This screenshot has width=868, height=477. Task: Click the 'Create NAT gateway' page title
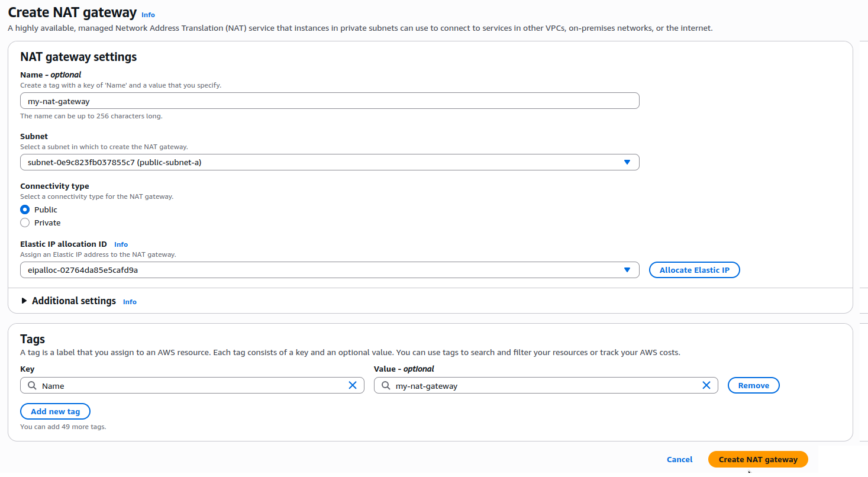72,12
